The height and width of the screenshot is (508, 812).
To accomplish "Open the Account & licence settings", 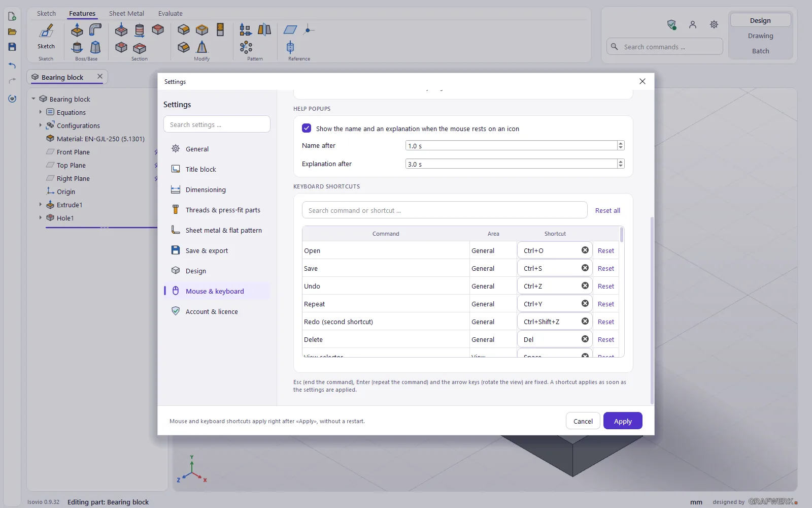I will 217,311.
